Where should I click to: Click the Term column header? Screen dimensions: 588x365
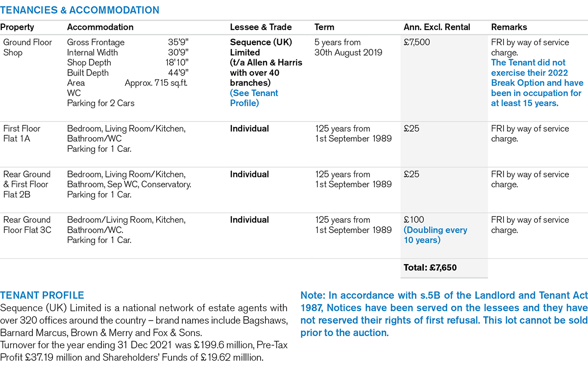tap(324, 27)
